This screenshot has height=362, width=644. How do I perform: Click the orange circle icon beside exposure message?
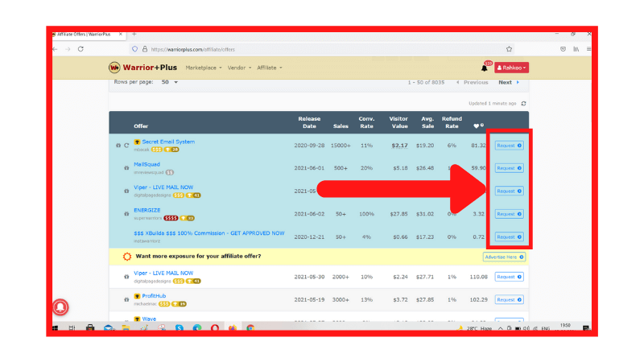point(127,257)
